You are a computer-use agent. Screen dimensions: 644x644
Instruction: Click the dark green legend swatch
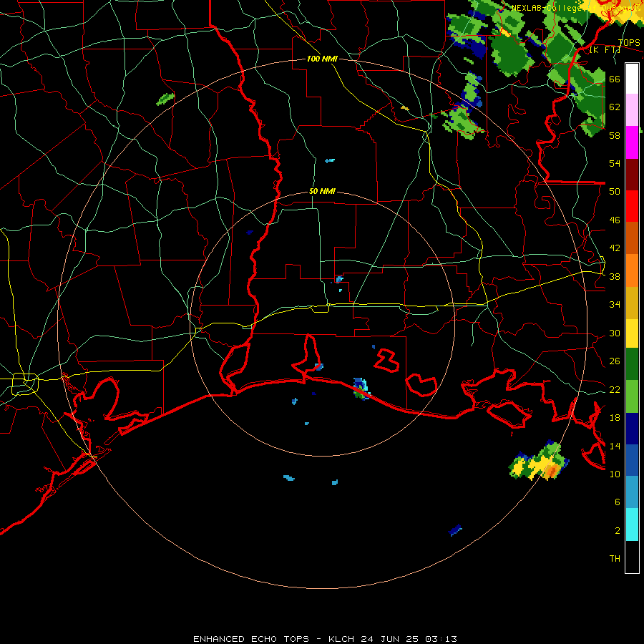[632, 364]
